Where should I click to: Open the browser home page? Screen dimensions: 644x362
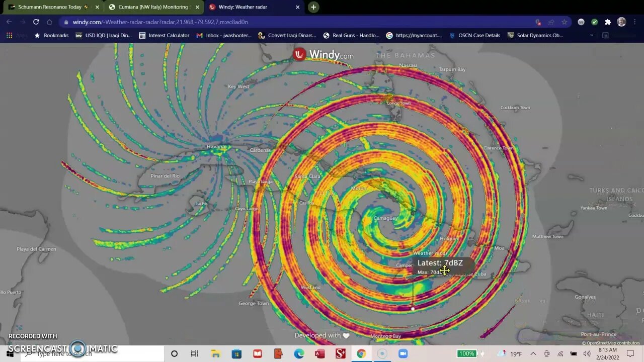point(49,22)
